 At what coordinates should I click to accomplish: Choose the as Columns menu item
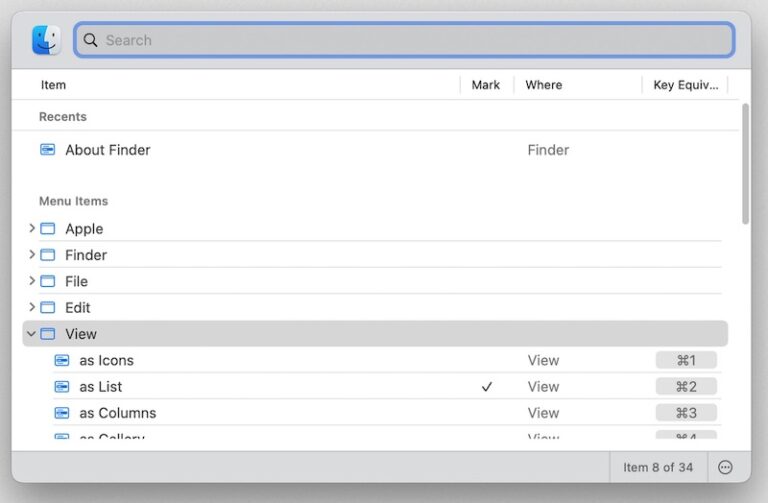(x=118, y=413)
